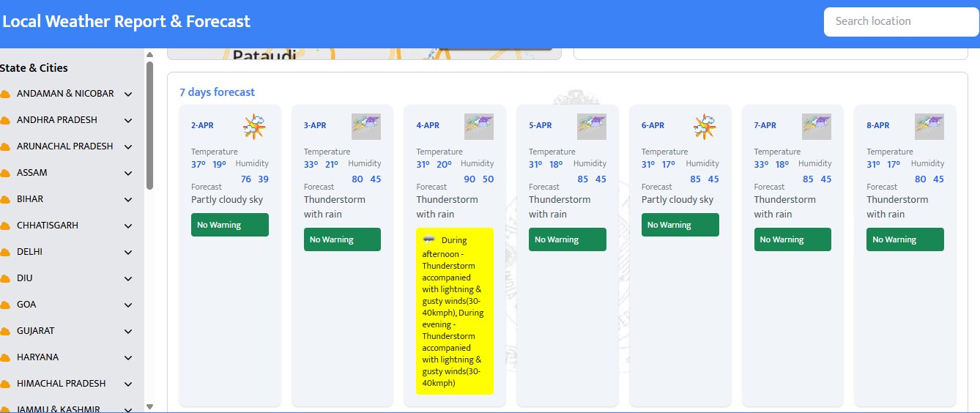Click the cloud icon beside DIU
The image size is (980, 413).
5,279
